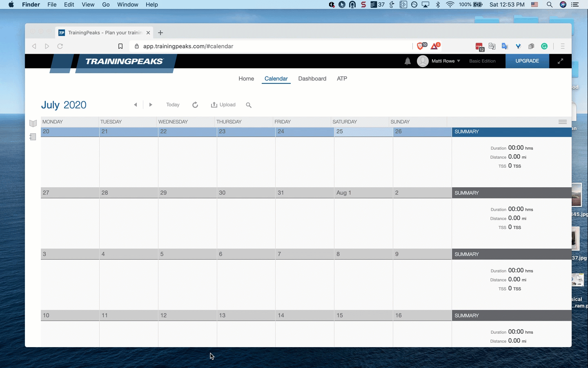The image size is (588, 368).
Task: Bookmark this page in address bar
Action: 120,46
